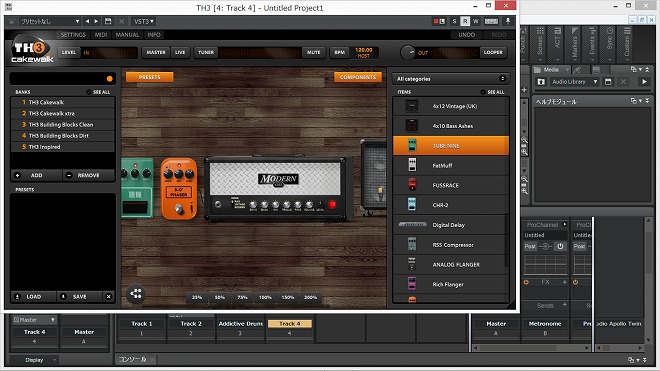Screen dimensions: 660x371
Task: Click the Save Preset floppy icon in VST toolbar
Action: (x=108, y=21)
